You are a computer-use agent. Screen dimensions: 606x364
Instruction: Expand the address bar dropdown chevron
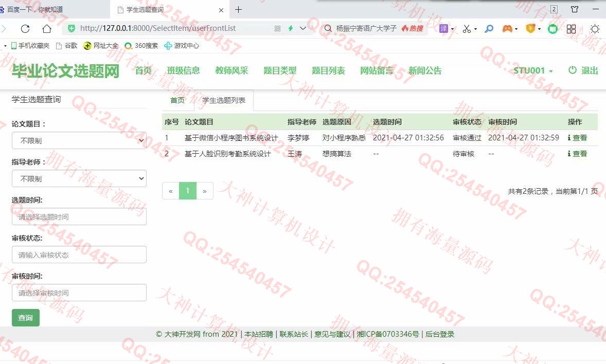pos(303,28)
